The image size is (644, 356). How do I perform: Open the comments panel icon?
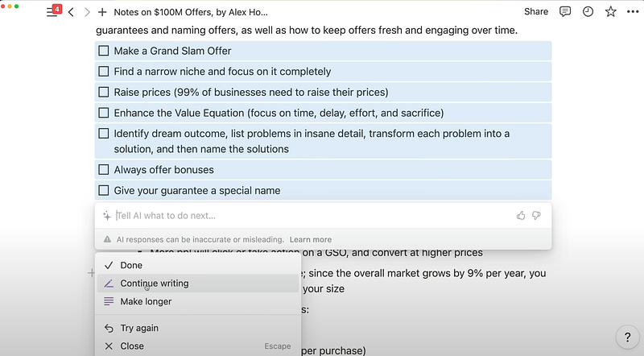pyautogui.click(x=565, y=12)
